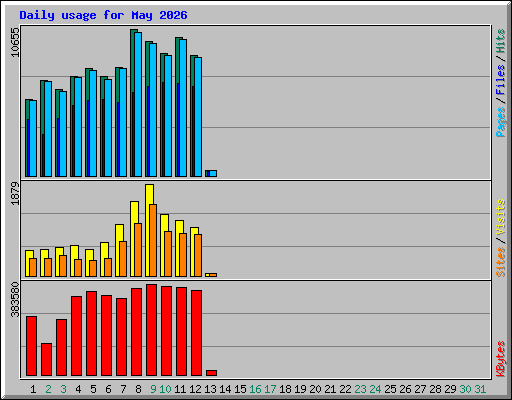512x400 pixels.
Task: Click the Files legend label
Action: (501, 80)
